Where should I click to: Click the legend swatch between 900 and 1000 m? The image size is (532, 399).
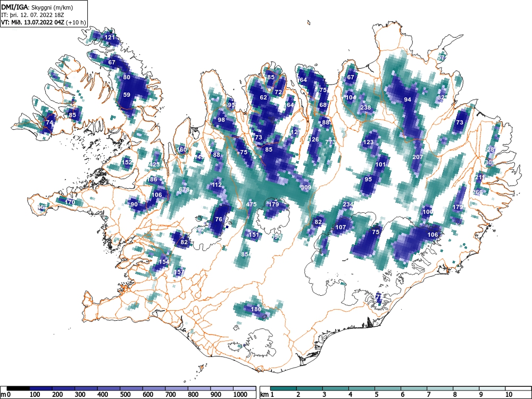pyautogui.click(x=222, y=388)
